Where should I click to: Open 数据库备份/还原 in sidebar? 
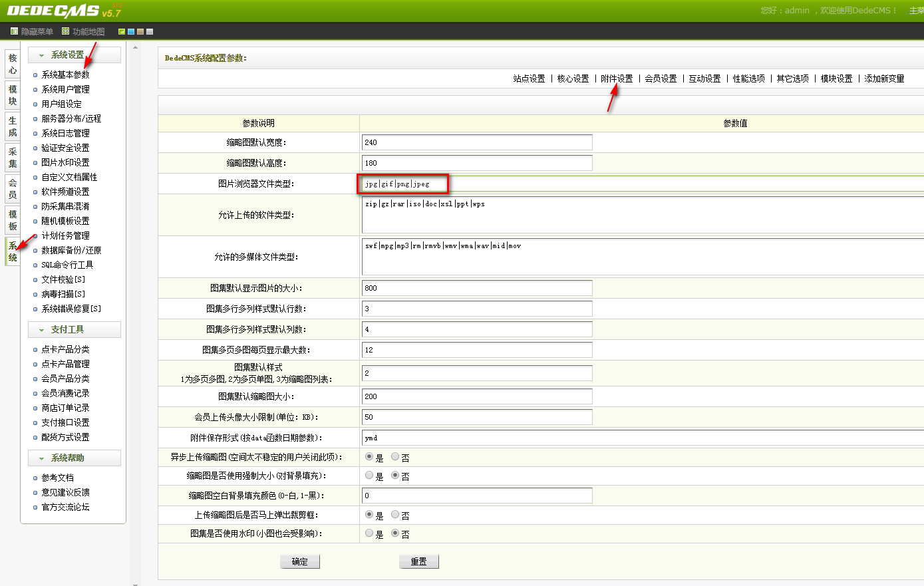coord(71,250)
